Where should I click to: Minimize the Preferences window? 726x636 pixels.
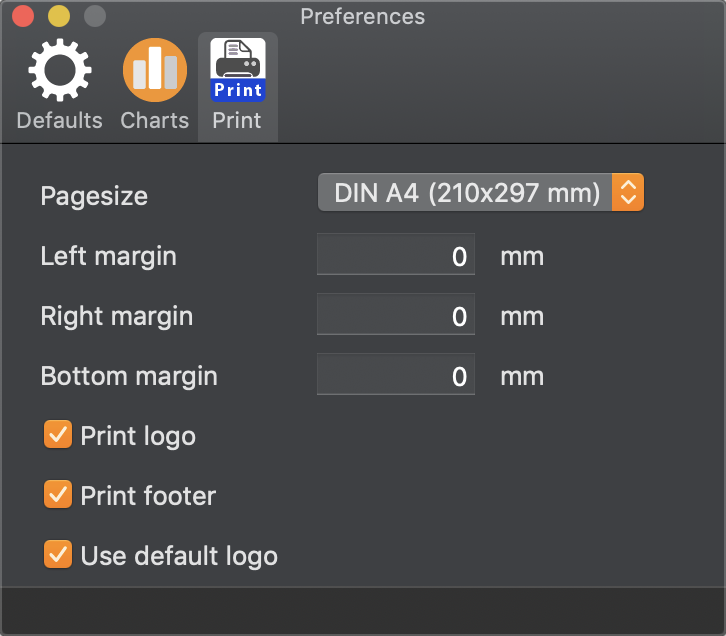[59, 16]
